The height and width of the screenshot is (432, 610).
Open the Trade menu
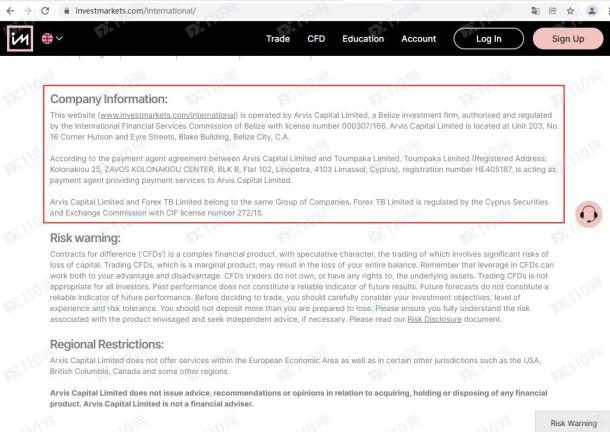point(278,39)
